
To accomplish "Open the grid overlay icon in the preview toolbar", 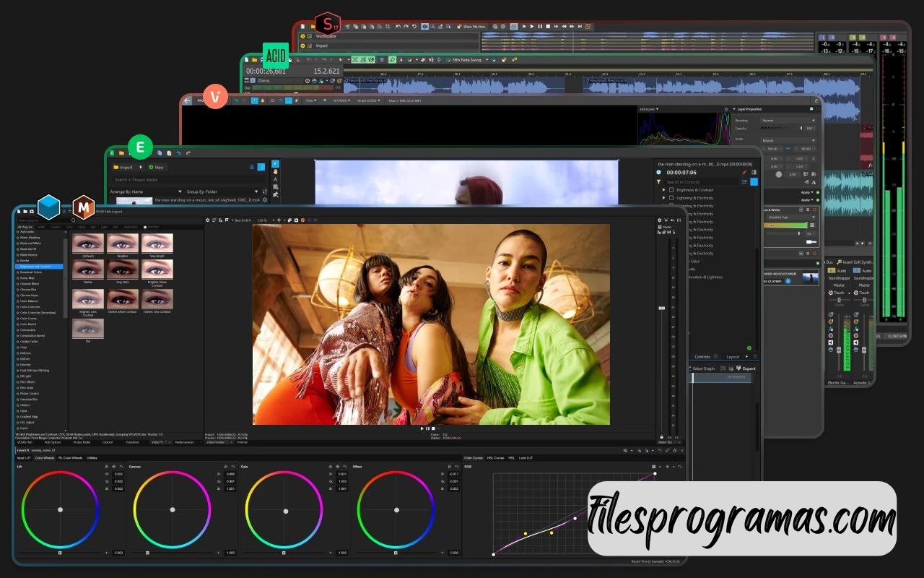I will [x=279, y=220].
